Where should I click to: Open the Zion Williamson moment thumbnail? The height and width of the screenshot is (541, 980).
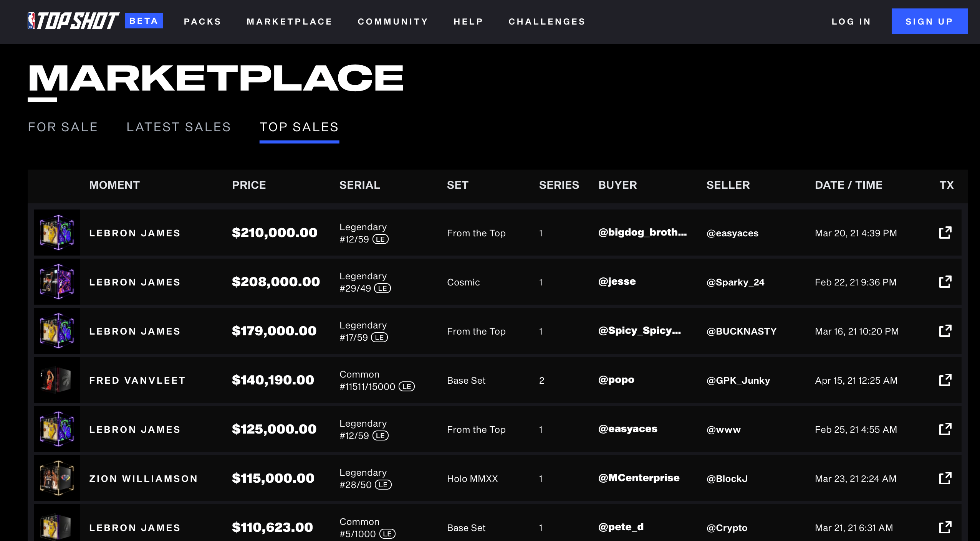pyautogui.click(x=56, y=478)
